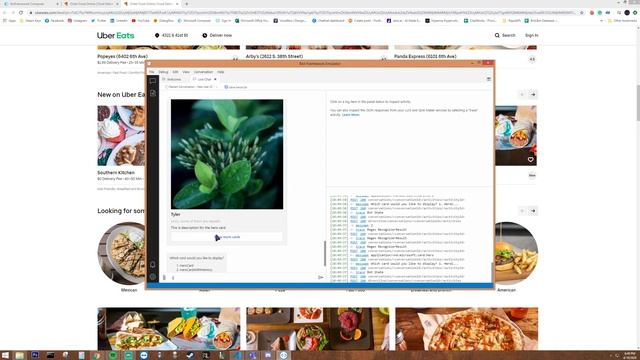640x360 pixels.
Task: Click the Arby's restaurant title
Action: (274, 56)
